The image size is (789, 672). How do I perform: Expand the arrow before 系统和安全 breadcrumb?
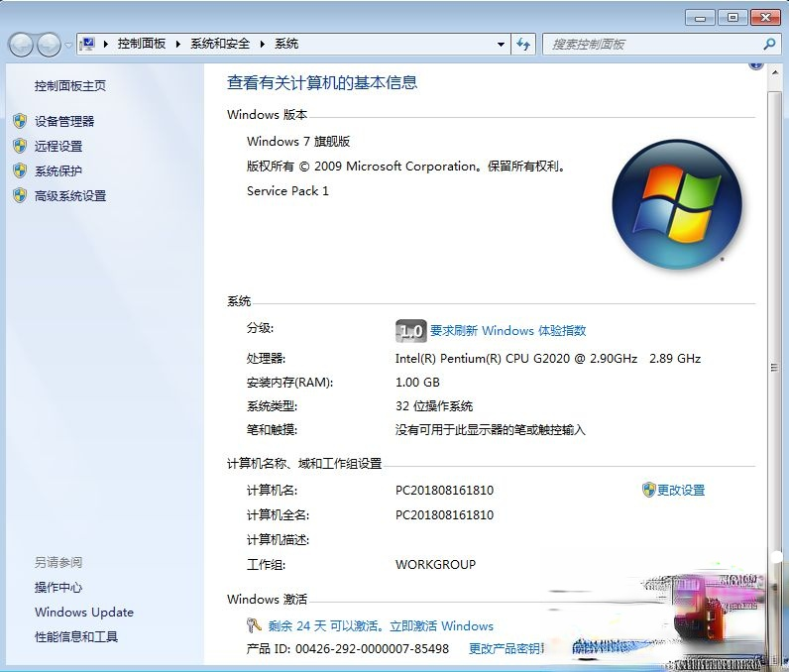point(178,44)
